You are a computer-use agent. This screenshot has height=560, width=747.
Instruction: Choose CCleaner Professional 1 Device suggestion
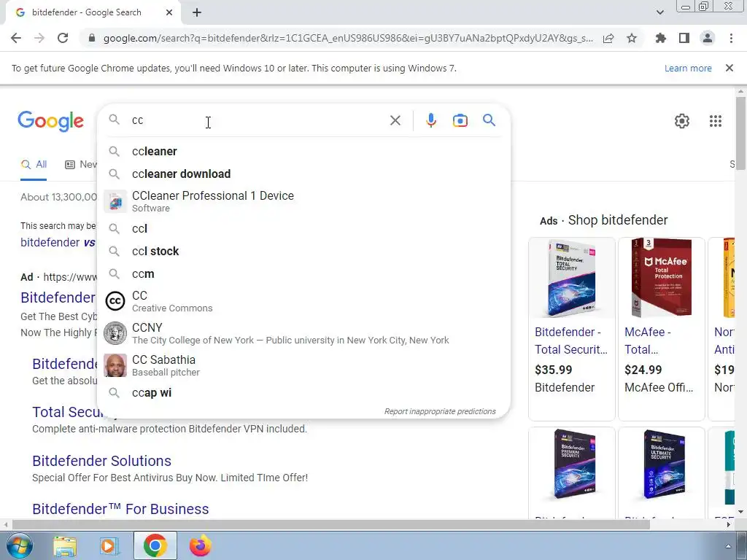point(303,201)
